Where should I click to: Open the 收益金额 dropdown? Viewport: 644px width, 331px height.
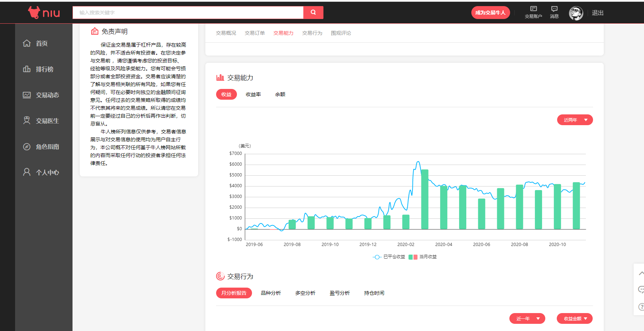coord(574,318)
